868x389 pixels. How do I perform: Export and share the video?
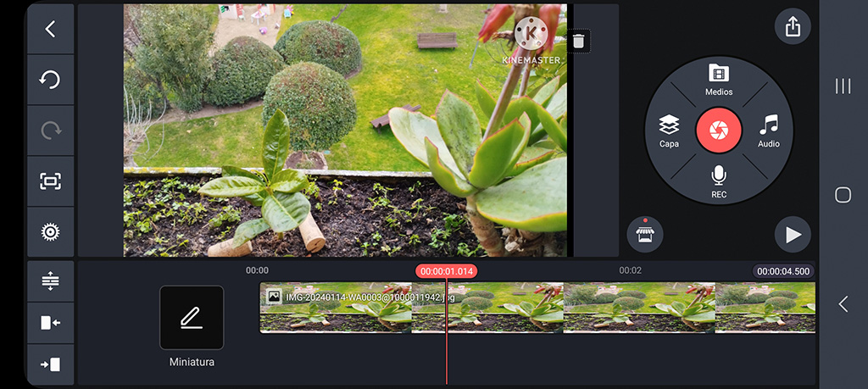point(793,27)
